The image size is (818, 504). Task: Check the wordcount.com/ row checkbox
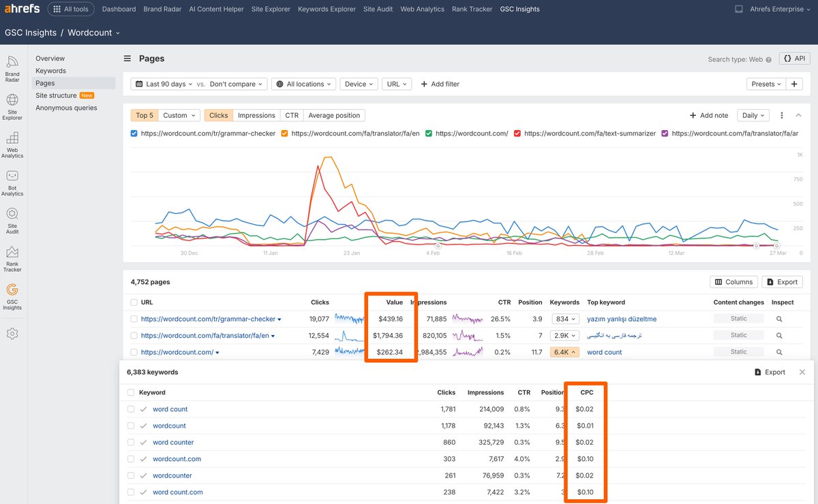[x=134, y=352]
